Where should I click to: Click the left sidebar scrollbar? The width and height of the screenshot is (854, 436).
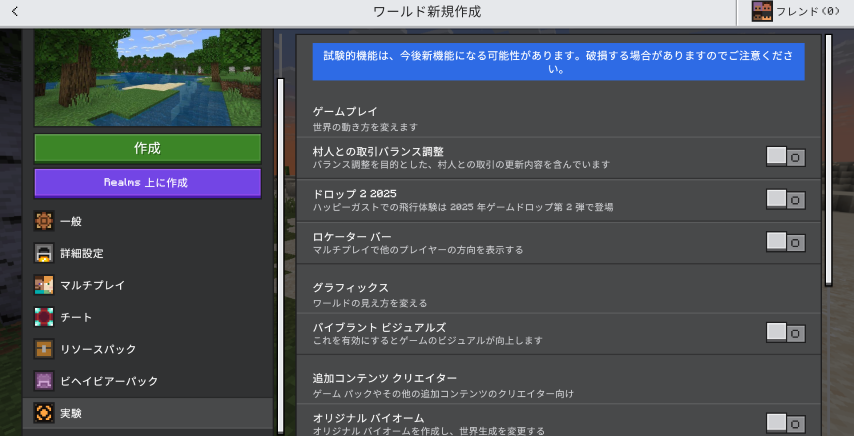[x=280, y=255]
